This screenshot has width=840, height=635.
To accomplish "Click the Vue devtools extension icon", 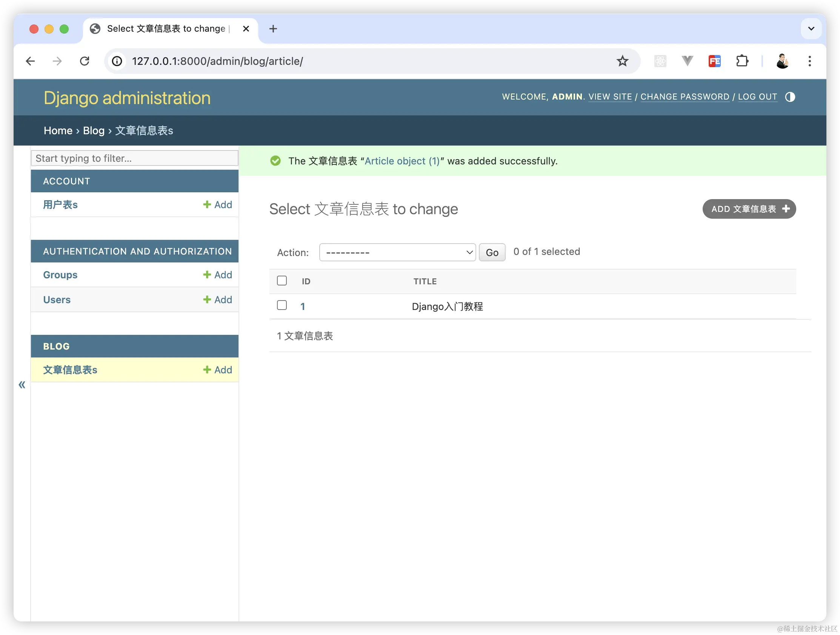I will coord(687,61).
